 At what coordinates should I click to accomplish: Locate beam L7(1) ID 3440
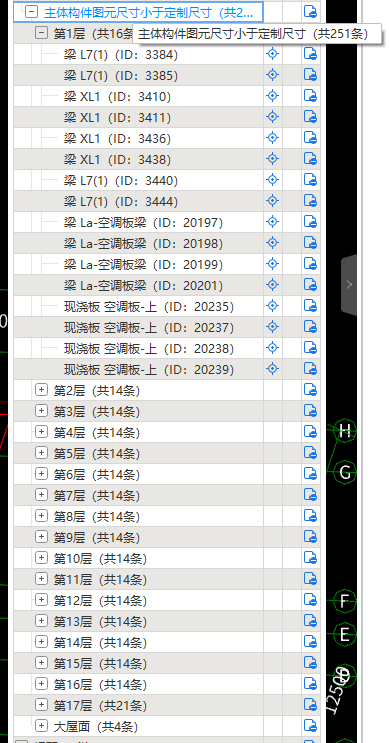(272, 180)
